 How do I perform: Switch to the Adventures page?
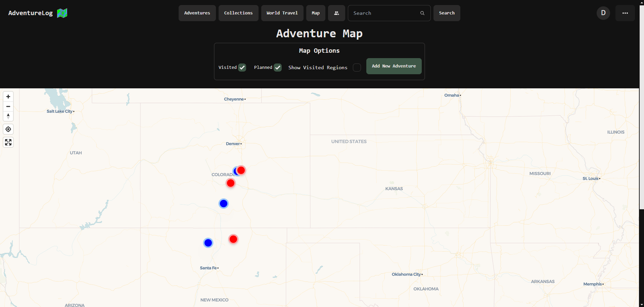[x=197, y=13]
